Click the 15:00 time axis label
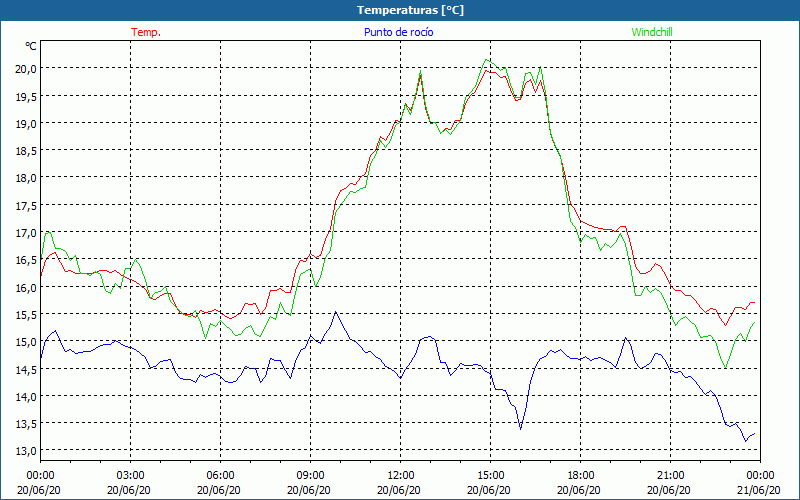This screenshot has height=500, width=800. point(491,476)
